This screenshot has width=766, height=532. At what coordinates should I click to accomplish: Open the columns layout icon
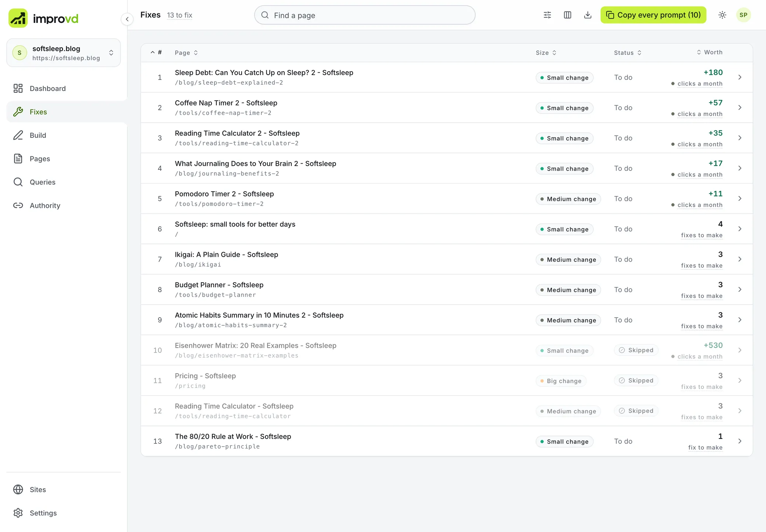pos(568,15)
